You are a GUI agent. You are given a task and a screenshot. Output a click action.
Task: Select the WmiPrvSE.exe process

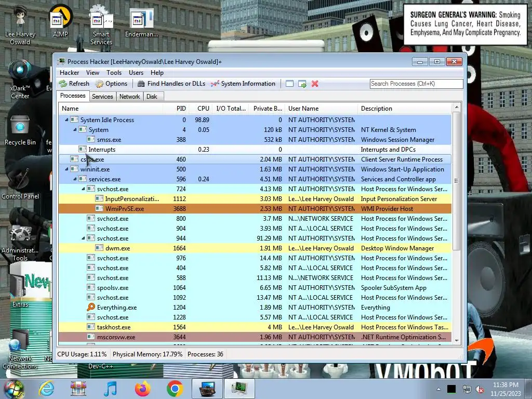(255, 209)
